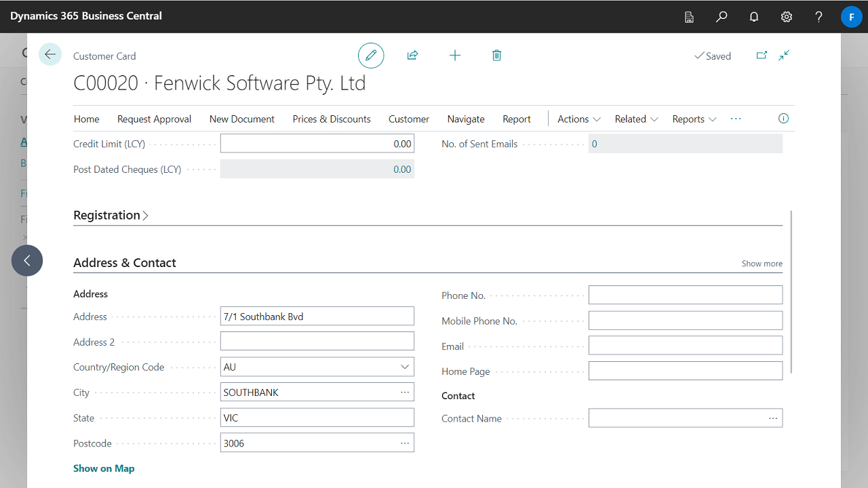The image size is (868, 488).
Task: Open the help question mark
Action: tap(819, 16)
